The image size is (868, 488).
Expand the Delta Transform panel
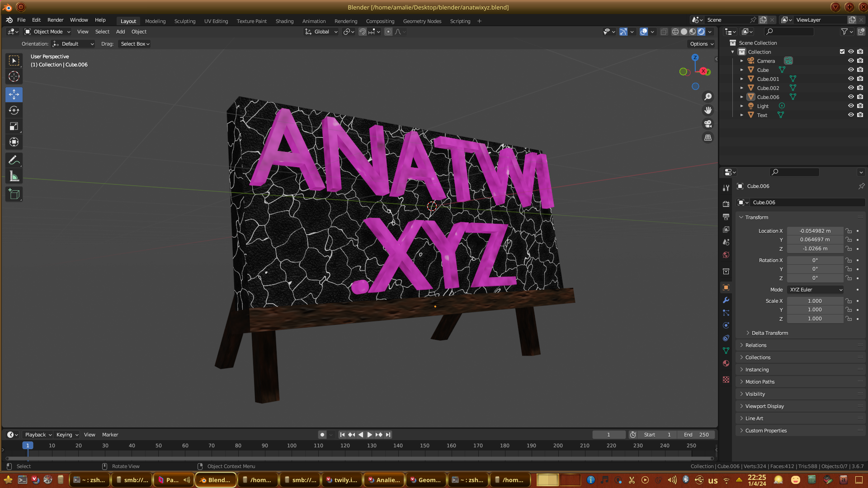pos(769,333)
